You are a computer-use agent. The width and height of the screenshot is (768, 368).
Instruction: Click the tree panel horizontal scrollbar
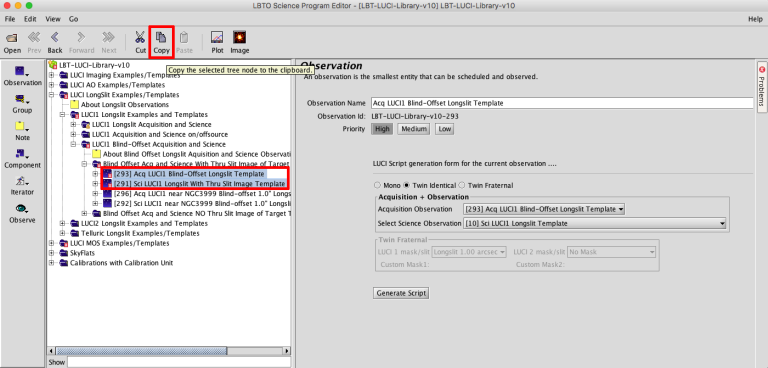169,351
